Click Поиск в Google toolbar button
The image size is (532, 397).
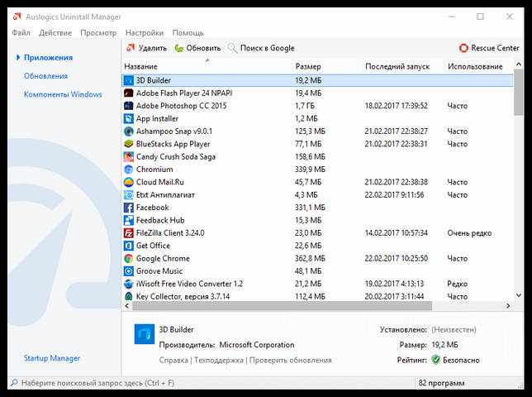pyautogui.click(x=261, y=48)
